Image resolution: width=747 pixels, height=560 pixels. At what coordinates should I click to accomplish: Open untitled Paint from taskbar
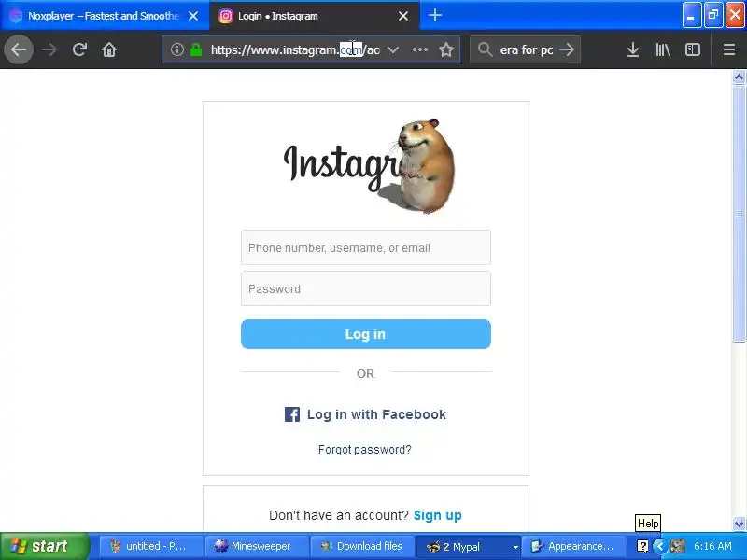pyautogui.click(x=149, y=546)
